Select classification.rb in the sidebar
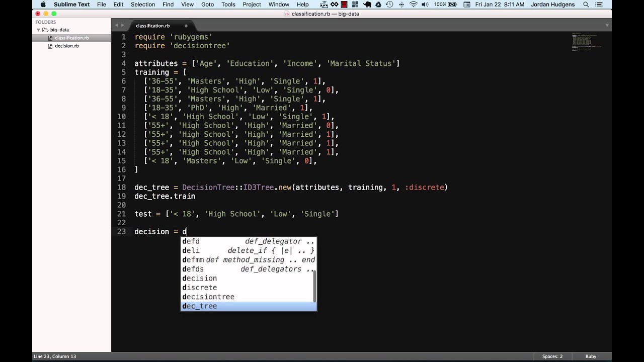The height and width of the screenshot is (362, 644). tap(71, 38)
